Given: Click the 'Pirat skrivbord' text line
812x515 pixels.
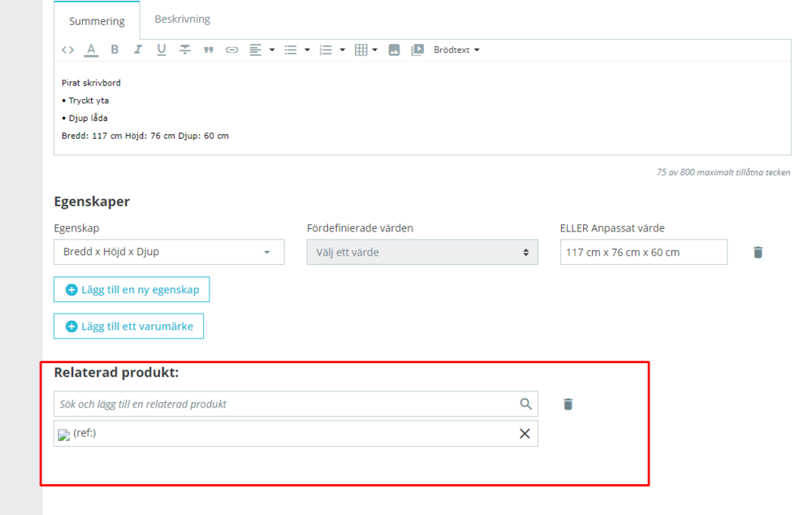Looking at the screenshot, I should coord(91,83).
